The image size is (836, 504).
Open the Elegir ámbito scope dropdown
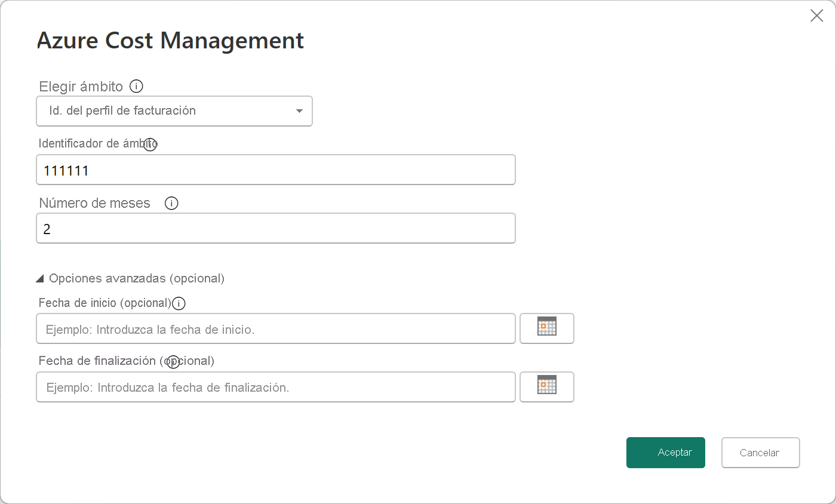click(174, 111)
